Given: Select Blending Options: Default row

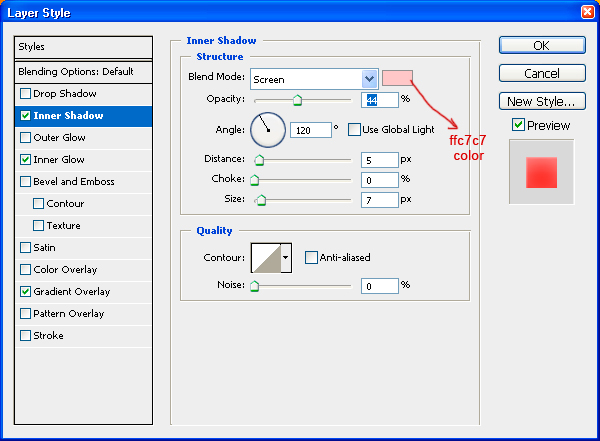Looking at the screenshot, I should [x=83, y=72].
